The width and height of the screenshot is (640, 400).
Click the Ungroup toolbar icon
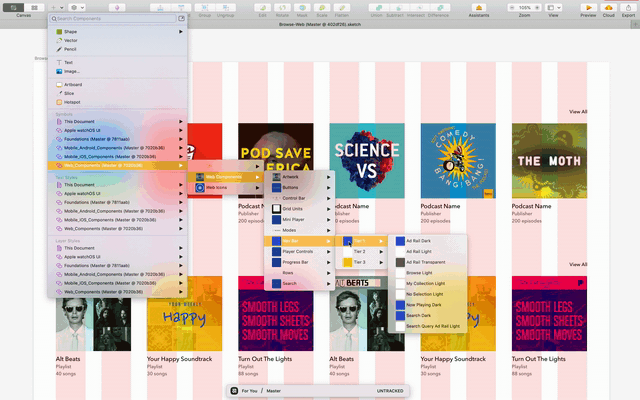225,7
